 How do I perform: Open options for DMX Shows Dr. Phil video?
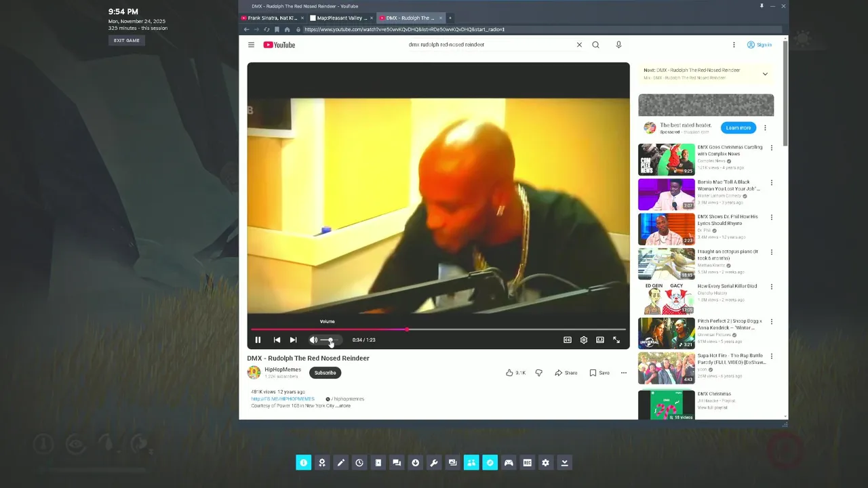tap(771, 218)
